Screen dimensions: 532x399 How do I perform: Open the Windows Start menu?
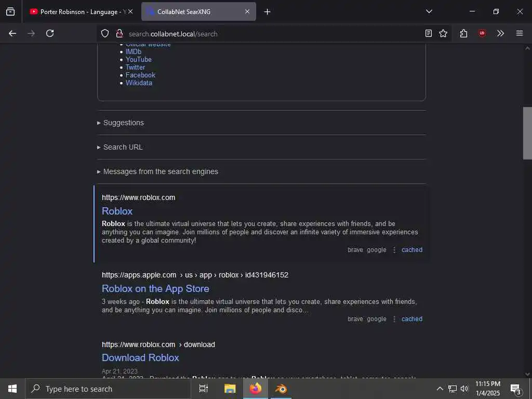pyautogui.click(x=12, y=389)
